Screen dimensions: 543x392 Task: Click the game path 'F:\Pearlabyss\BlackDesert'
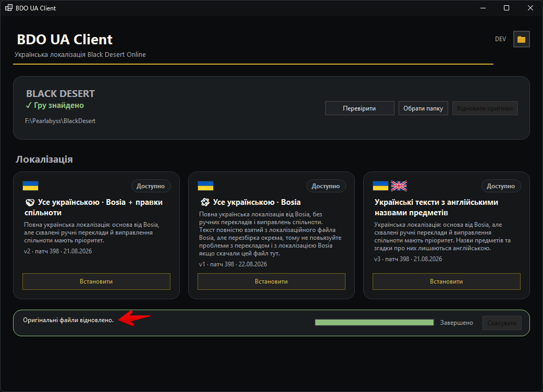tap(60, 121)
